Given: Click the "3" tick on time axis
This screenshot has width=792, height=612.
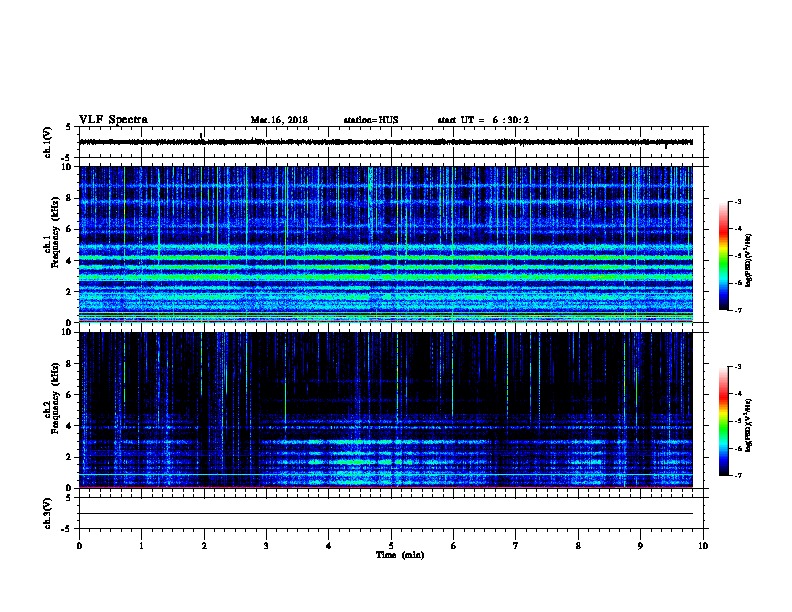Looking at the screenshot, I should click(266, 546).
